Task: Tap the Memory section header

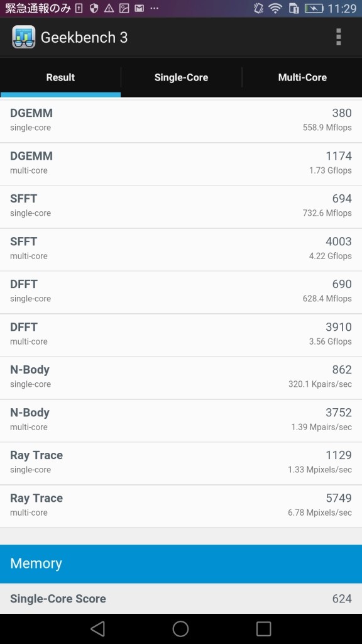Action: [181, 563]
